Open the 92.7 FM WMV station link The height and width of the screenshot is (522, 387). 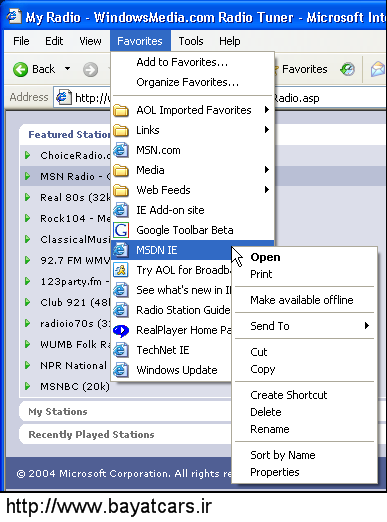point(75,260)
